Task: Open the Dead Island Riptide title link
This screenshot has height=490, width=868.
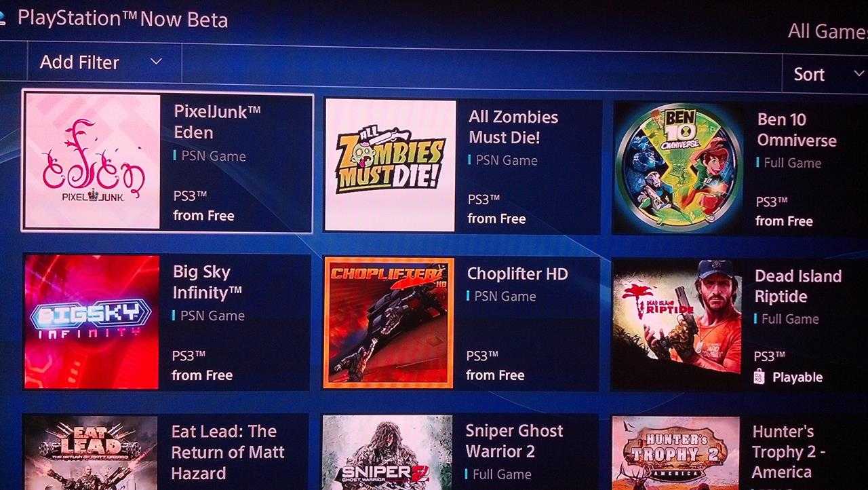Action: (x=798, y=286)
